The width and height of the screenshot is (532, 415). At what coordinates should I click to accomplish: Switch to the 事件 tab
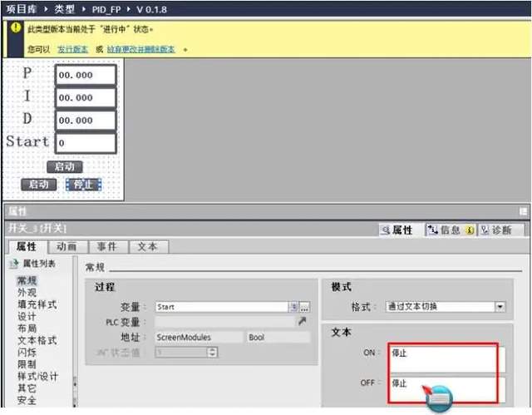tap(107, 247)
